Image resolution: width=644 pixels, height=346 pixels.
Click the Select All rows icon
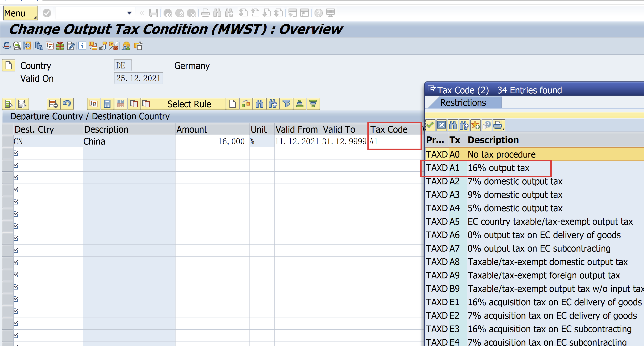coord(9,104)
